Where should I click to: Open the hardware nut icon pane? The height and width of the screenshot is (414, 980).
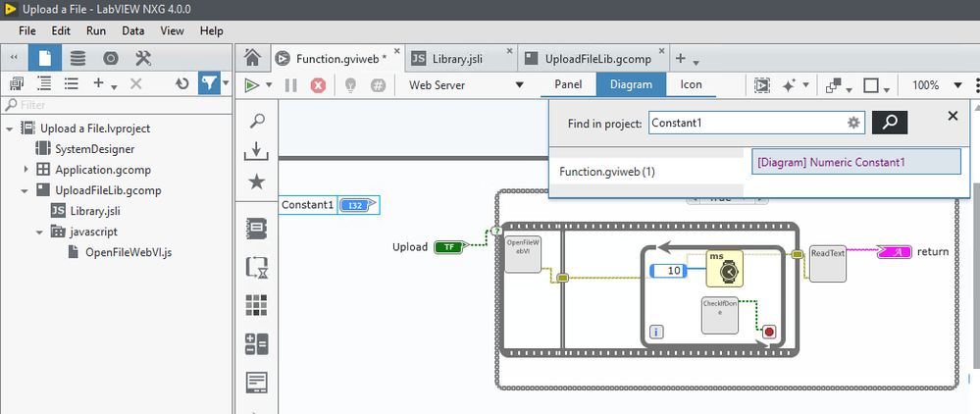click(x=111, y=59)
